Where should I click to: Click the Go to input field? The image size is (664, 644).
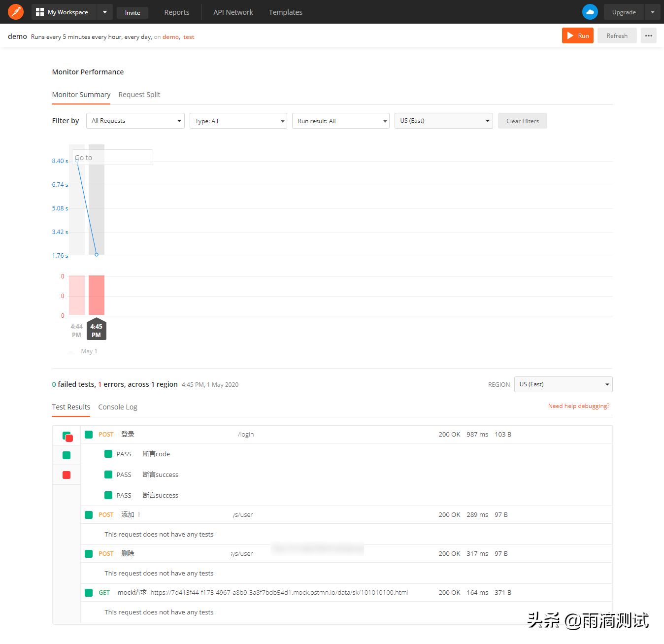pyautogui.click(x=112, y=157)
